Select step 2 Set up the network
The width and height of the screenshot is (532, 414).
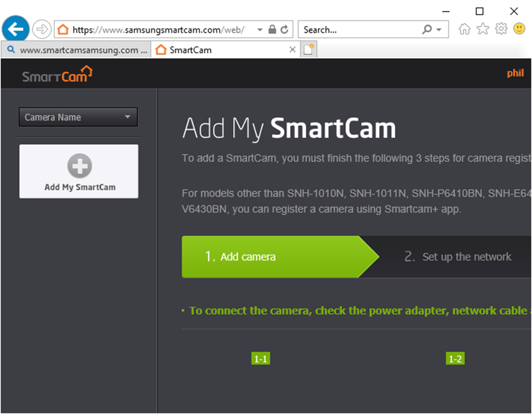pyautogui.click(x=457, y=257)
